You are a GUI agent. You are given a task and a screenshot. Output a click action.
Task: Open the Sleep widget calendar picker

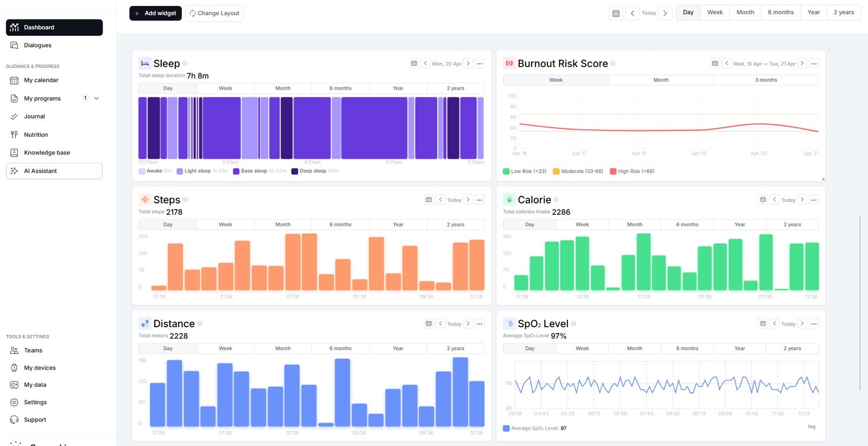(414, 63)
